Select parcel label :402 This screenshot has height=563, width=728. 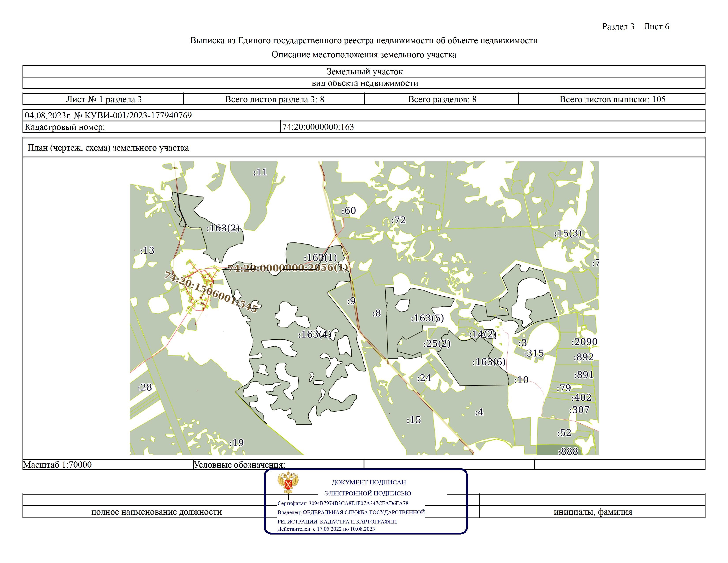(581, 398)
